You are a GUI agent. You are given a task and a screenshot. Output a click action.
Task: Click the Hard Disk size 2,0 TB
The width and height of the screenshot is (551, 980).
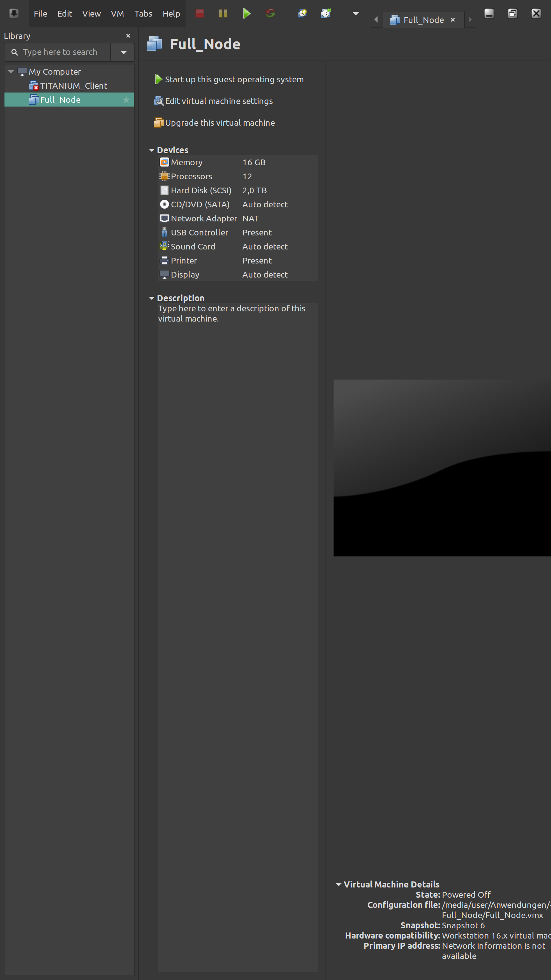click(254, 190)
